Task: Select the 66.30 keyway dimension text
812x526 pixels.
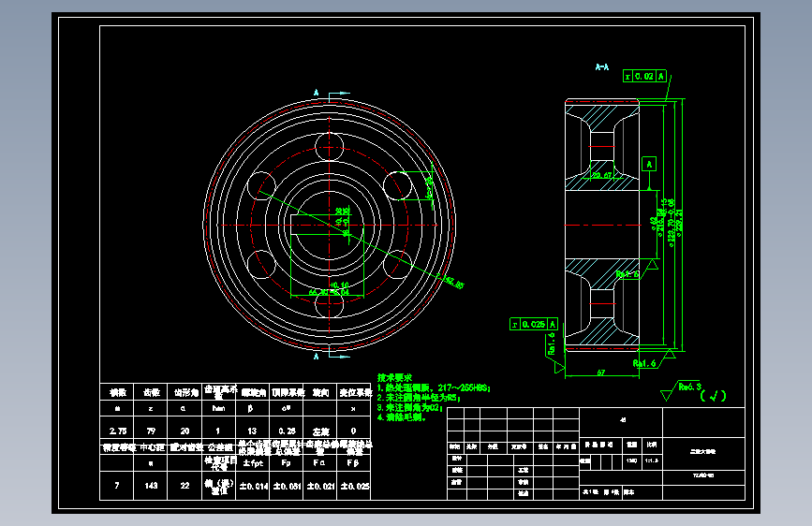Action: point(329,292)
